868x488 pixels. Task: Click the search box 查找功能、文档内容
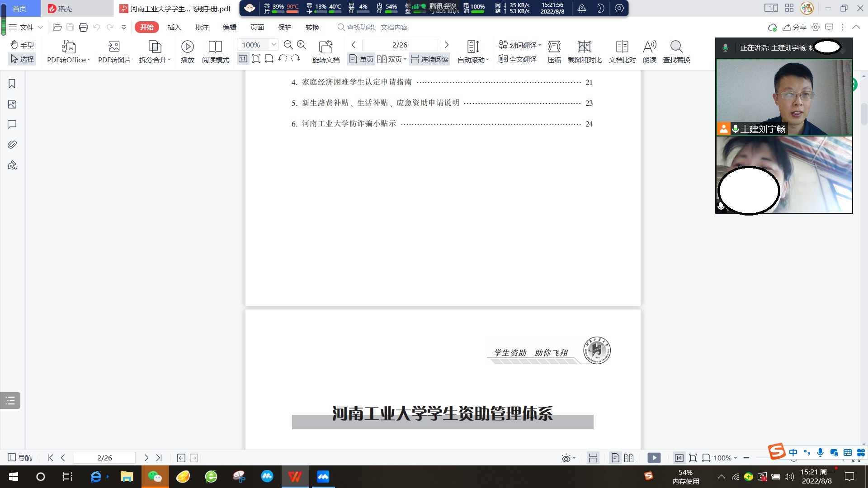click(373, 27)
